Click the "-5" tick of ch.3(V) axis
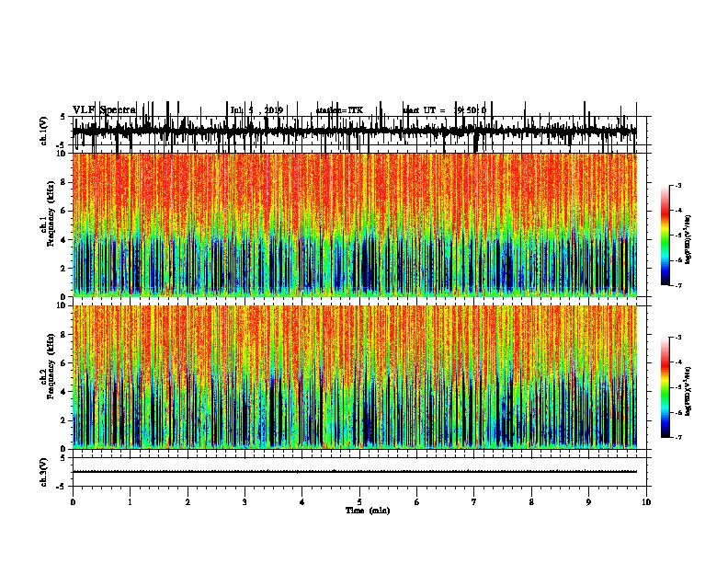 (63, 487)
